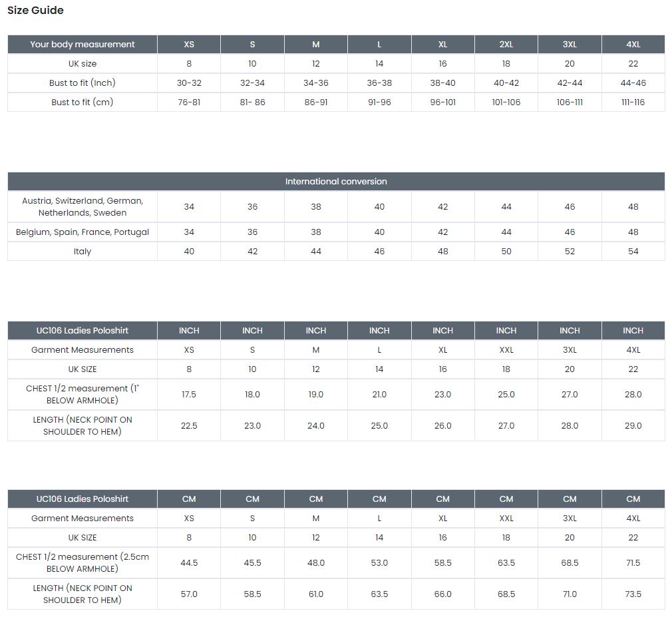Click Italy row value "54"
This screenshot has width=672, height=621.
click(x=633, y=252)
